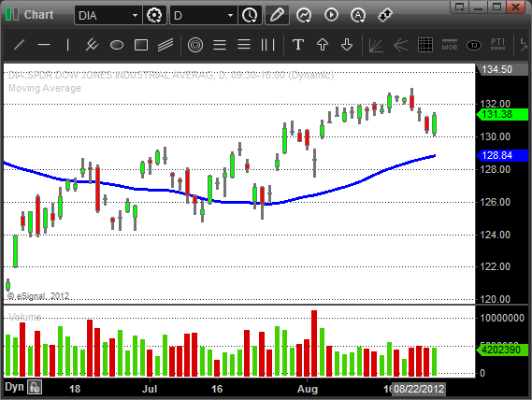The height and width of the screenshot is (400, 532).
Task: Select the rectangle drawing tool
Action: (x=141, y=45)
